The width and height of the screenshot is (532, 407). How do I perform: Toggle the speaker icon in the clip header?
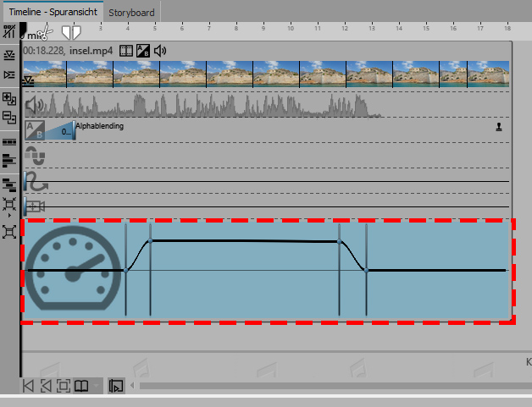[160, 51]
